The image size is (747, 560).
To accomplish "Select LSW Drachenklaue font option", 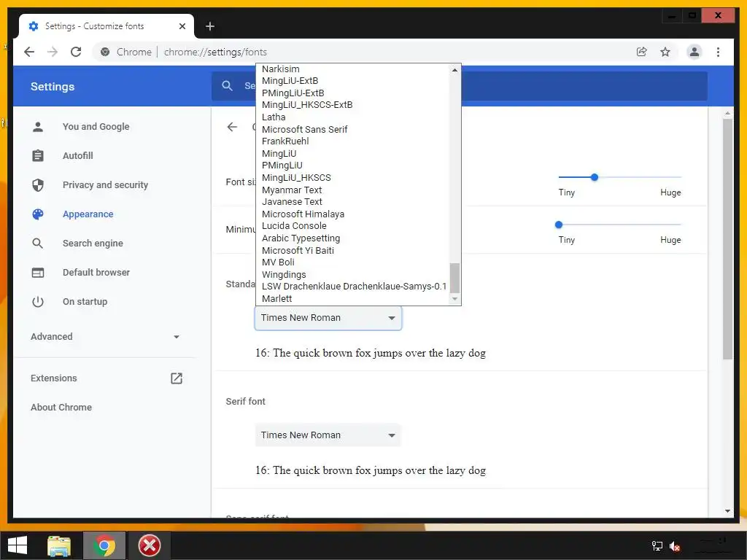I will point(352,286).
